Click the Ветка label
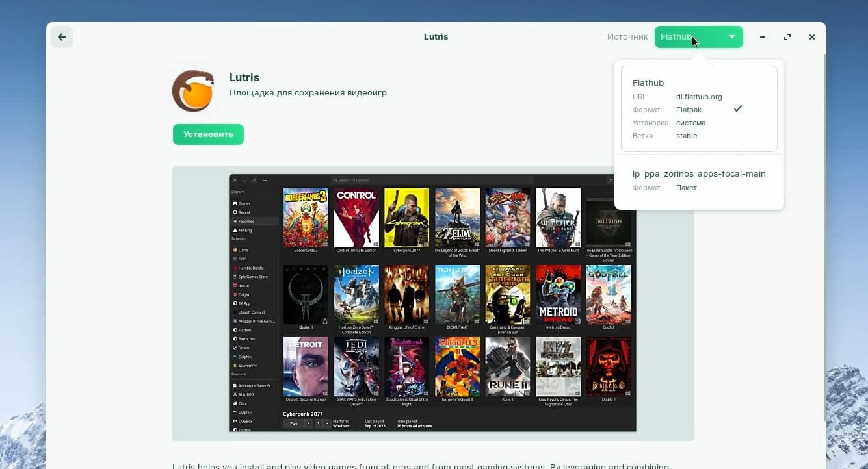Image resolution: width=868 pixels, height=469 pixels. 642,136
